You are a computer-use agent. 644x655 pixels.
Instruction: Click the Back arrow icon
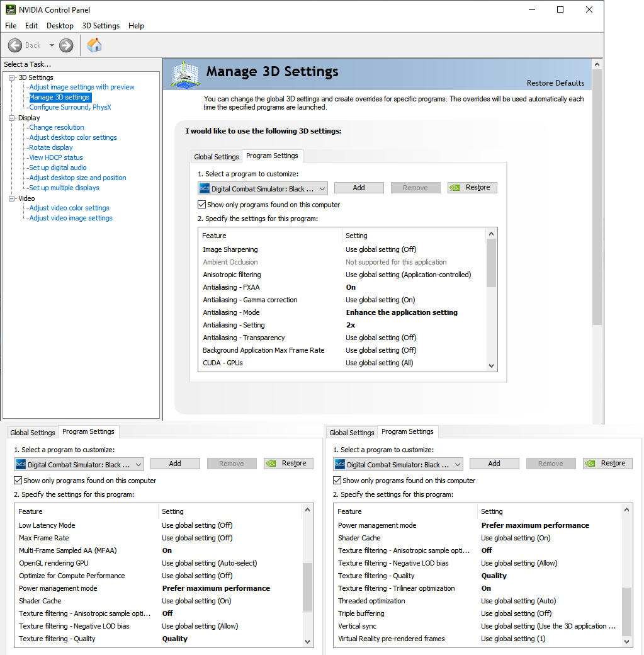pyautogui.click(x=15, y=45)
